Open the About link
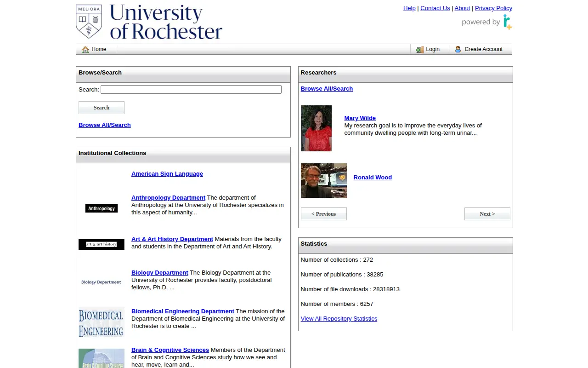Viewport: 588px width, 368px height. pyautogui.click(x=462, y=8)
